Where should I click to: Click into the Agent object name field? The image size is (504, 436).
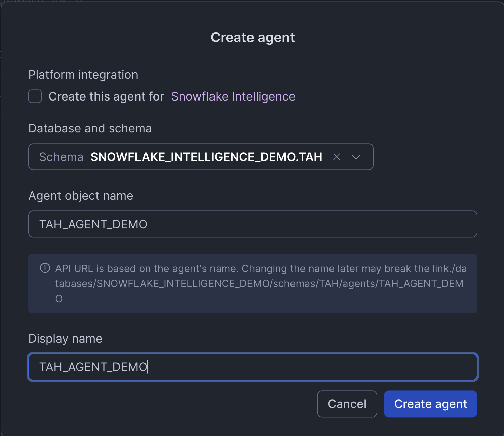[252, 224]
